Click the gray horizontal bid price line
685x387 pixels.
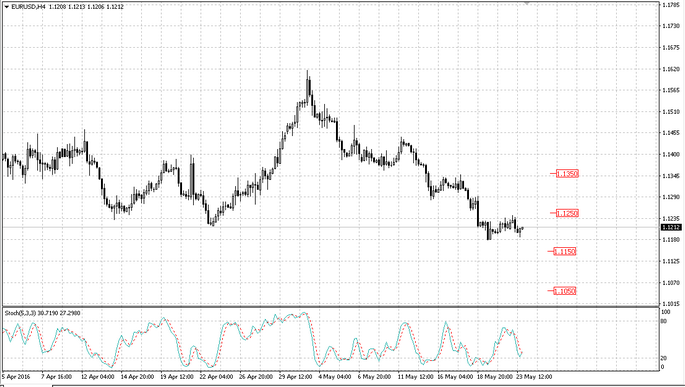click(x=332, y=227)
